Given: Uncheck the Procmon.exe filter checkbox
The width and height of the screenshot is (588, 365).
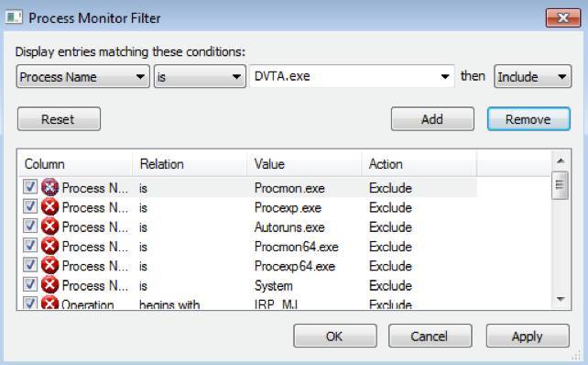Looking at the screenshot, I should coord(30,187).
